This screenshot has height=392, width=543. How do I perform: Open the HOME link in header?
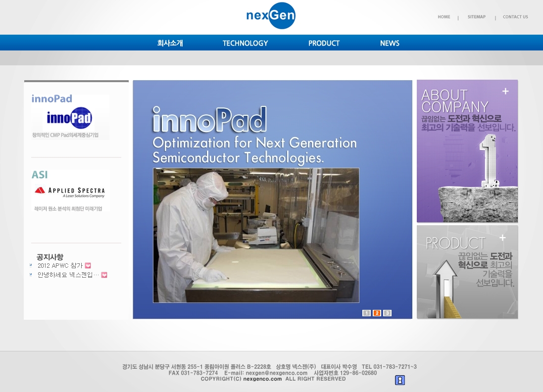click(x=444, y=17)
